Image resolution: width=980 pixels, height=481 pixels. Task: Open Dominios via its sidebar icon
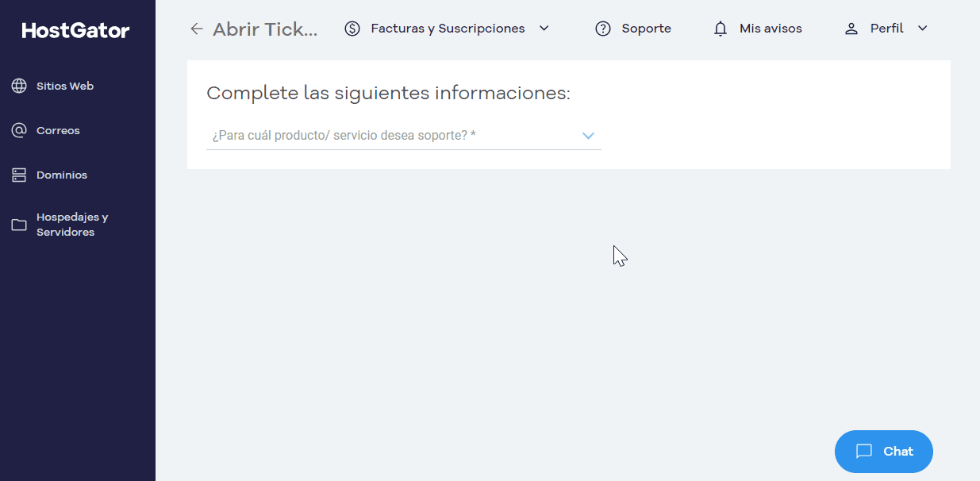19,174
